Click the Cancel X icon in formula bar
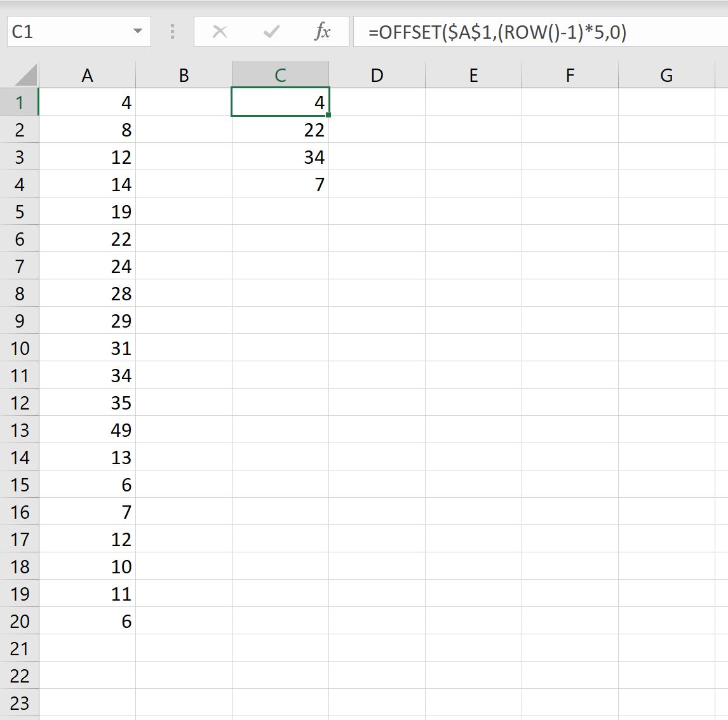 [220, 32]
